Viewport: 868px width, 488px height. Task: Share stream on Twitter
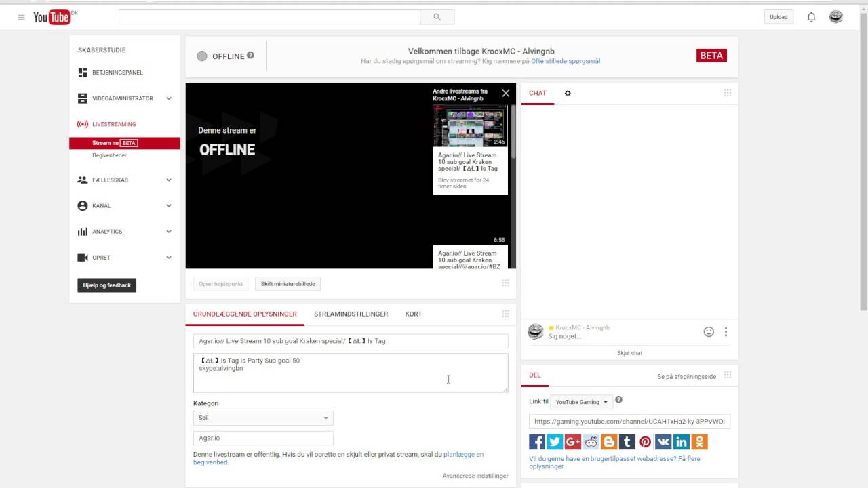(x=555, y=442)
